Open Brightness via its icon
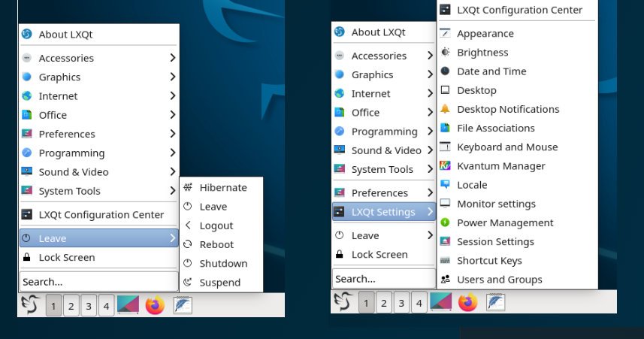The width and height of the screenshot is (644, 339). pyautogui.click(x=445, y=53)
